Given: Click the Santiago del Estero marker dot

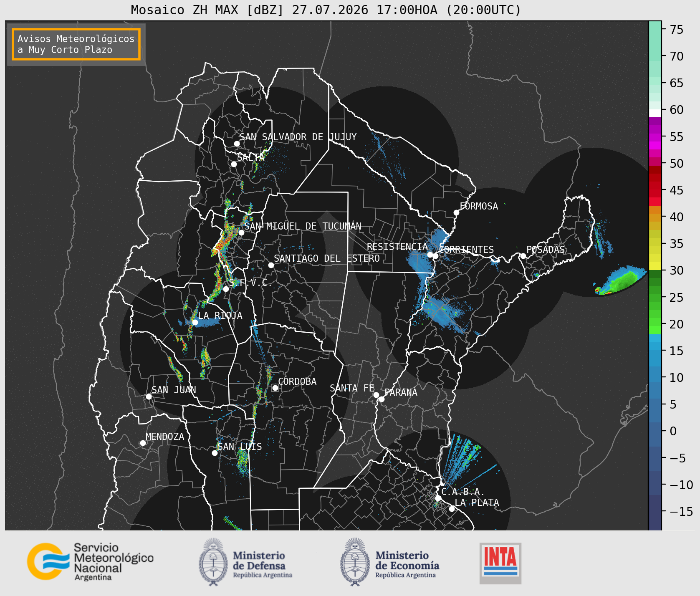Looking at the screenshot, I should point(271,265).
